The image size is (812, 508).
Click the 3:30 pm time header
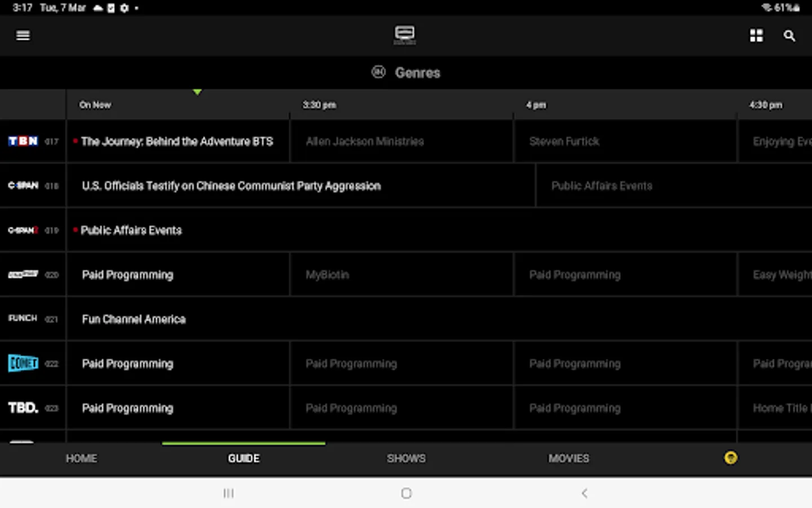pyautogui.click(x=319, y=105)
